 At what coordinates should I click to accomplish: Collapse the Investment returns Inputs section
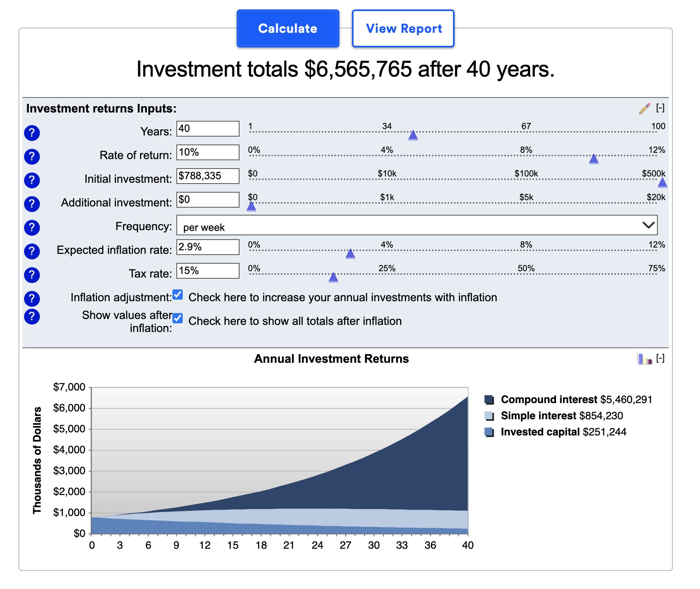[661, 108]
